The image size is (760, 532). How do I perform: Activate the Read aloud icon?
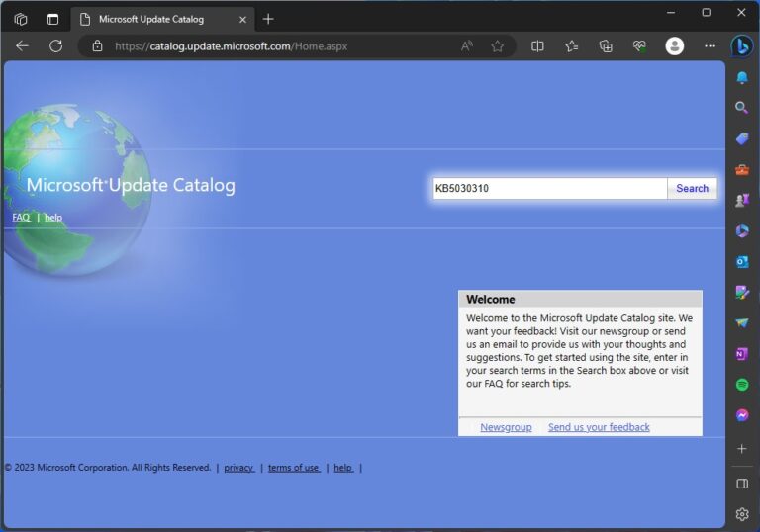coord(466,46)
